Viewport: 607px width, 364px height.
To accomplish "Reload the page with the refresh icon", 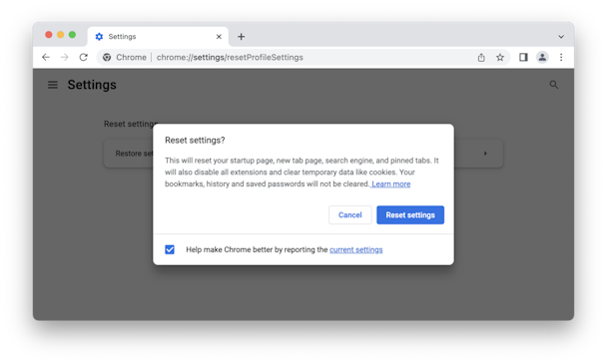I will coord(83,57).
